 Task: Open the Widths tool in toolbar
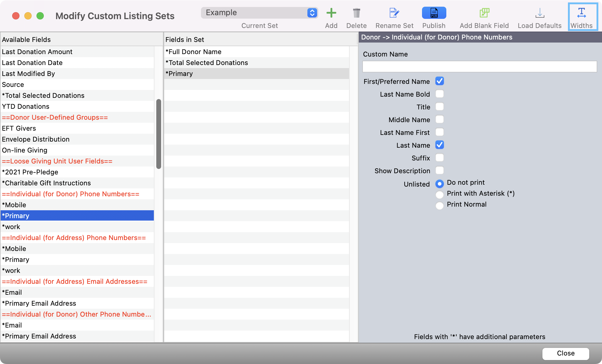click(x=581, y=13)
